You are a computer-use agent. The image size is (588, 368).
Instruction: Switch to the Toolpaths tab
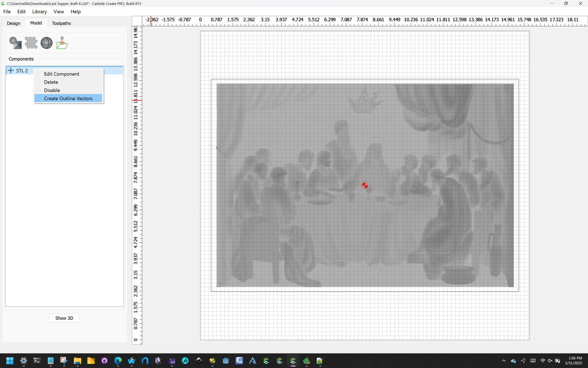(x=61, y=23)
